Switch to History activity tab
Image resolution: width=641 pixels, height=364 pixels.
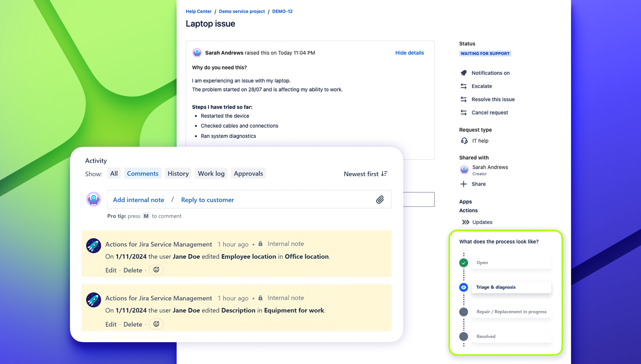pyautogui.click(x=178, y=174)
